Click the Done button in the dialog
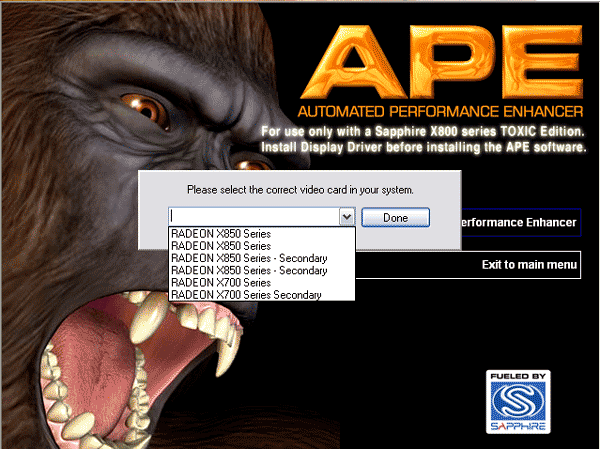 click(394, 217)
